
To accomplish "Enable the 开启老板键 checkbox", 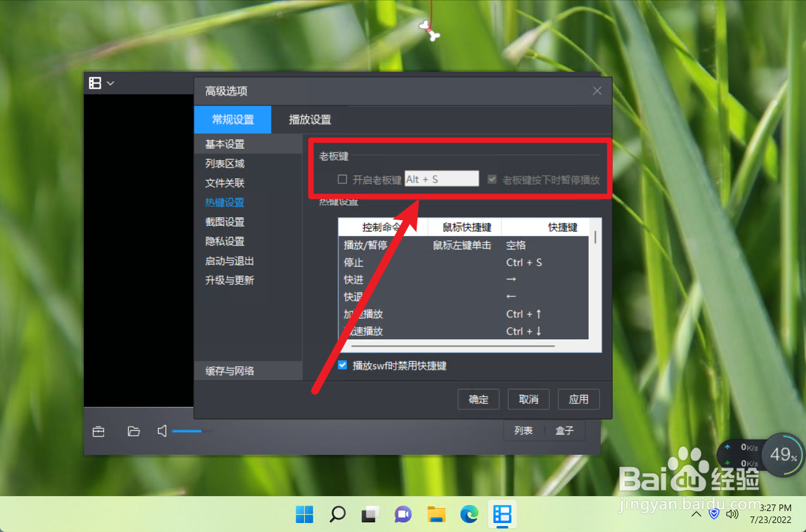I will (342, 179).
